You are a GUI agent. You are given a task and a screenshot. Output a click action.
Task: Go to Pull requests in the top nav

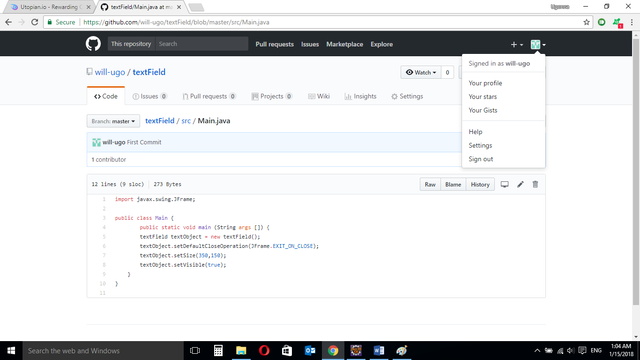point(274,44)
